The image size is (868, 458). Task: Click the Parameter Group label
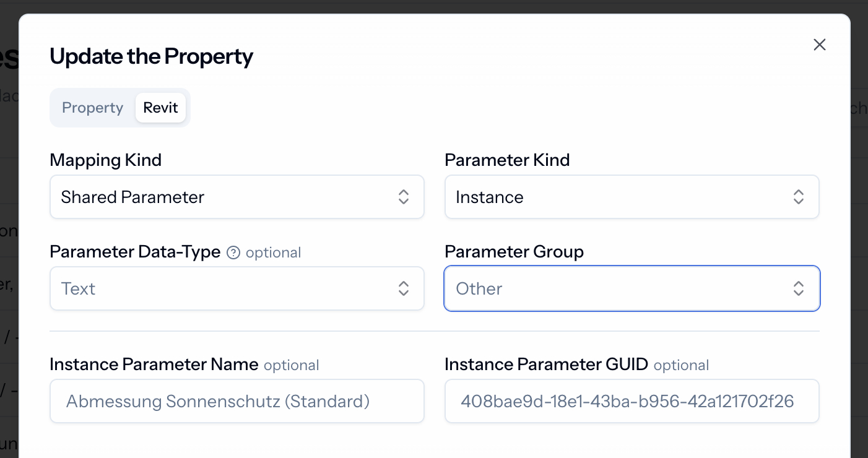coord(514,252)
